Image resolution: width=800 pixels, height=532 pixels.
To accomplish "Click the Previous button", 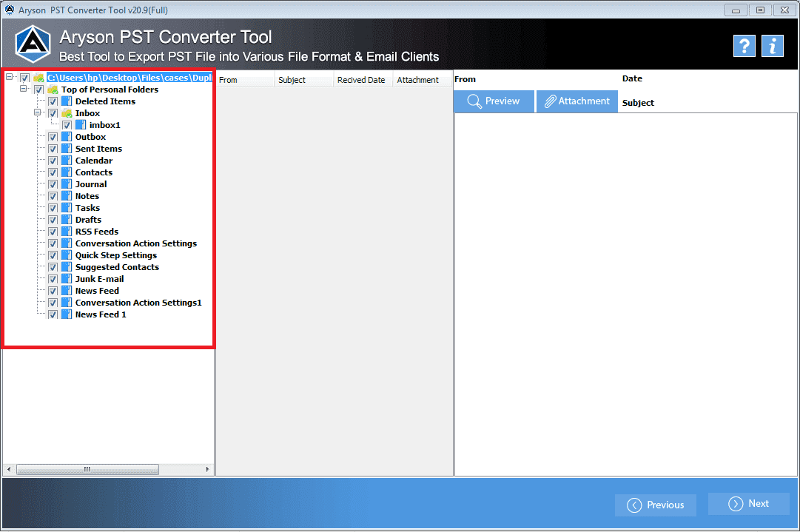I will click(x=656, y=505).
